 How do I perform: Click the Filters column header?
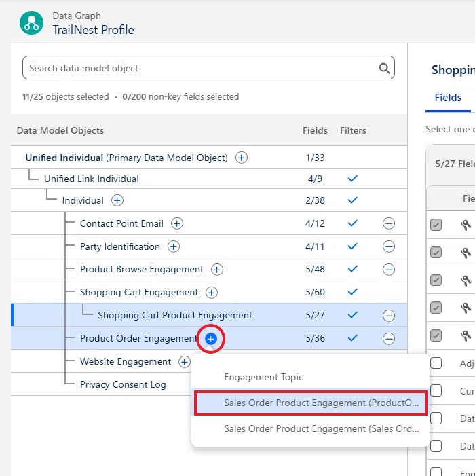pyautogui.click(x=353, y=130)
